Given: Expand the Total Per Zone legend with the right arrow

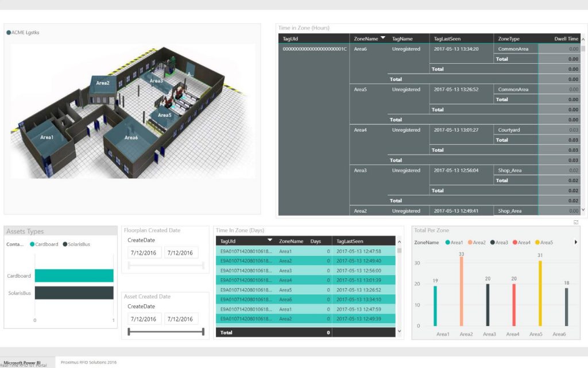Looking at the screenshot, I should (x=575, y=242).
